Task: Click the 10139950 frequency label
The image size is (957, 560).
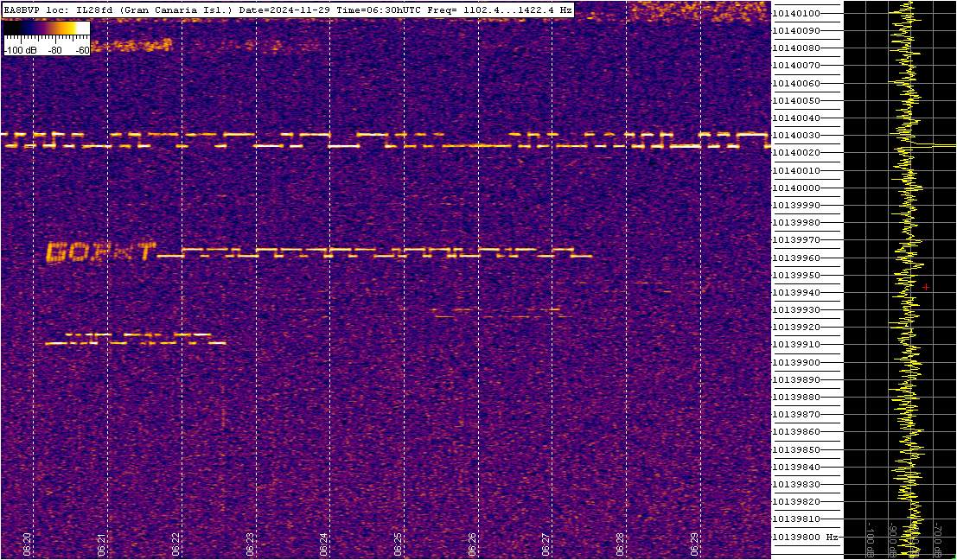Action: [x=796, y=275]
